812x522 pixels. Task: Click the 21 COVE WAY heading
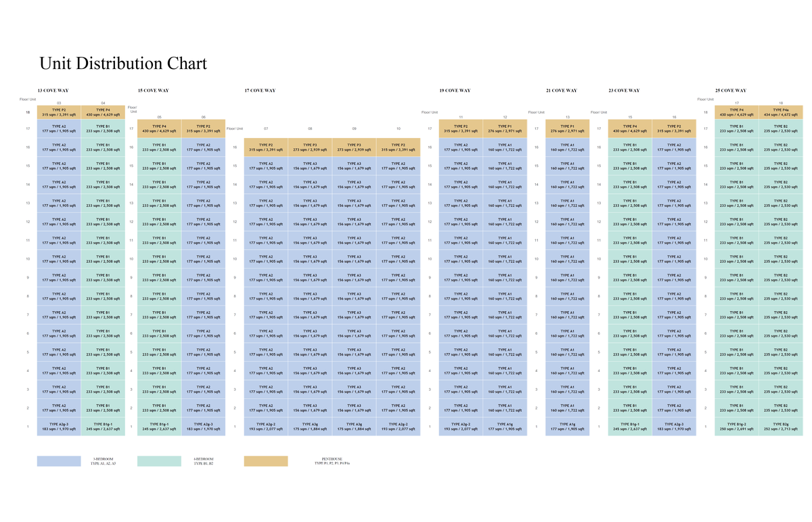562,90
